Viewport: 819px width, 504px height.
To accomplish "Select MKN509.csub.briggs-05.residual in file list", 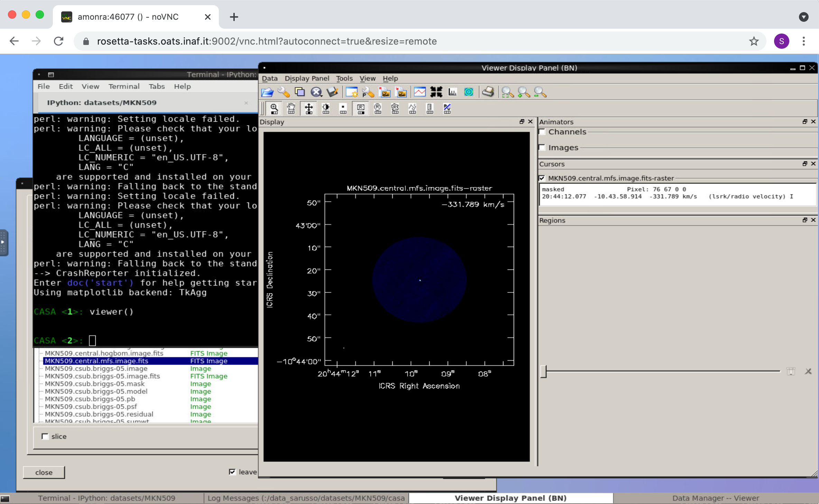I will click(x=99, y=414).
